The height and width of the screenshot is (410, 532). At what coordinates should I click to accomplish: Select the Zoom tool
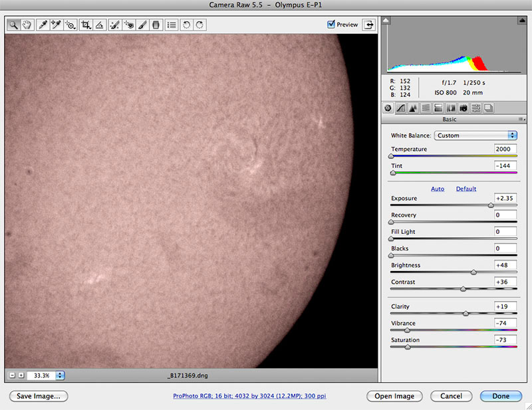[13, 25]
